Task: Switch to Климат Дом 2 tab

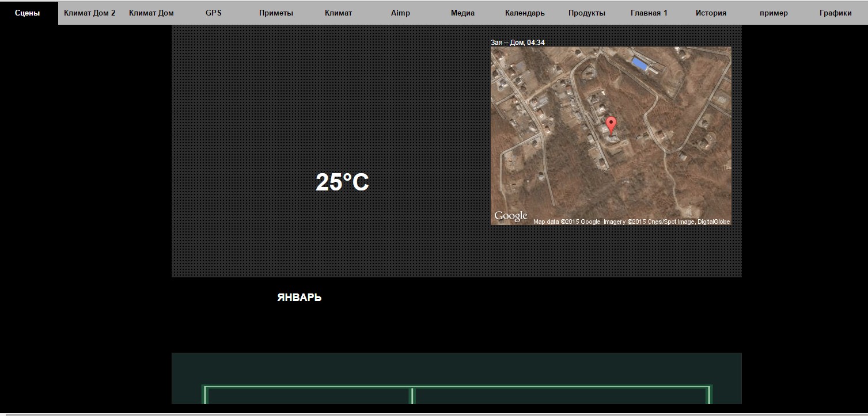Action: pyautogui.click(x=89, y=13)
